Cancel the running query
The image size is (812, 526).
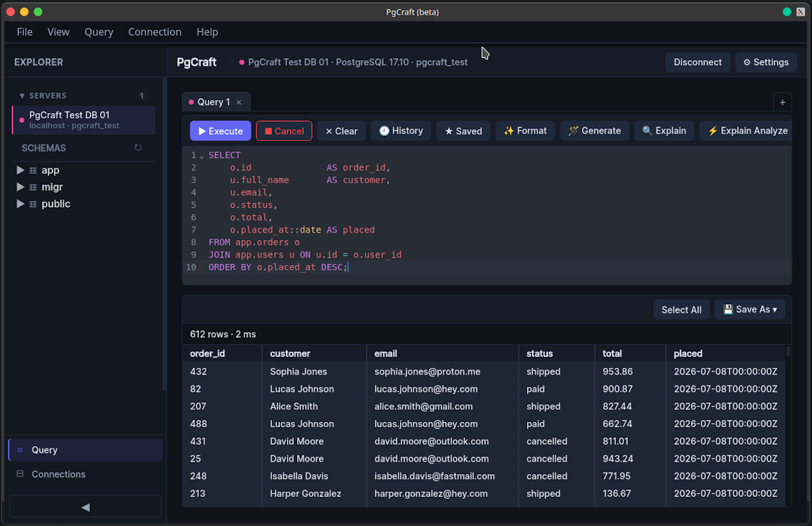coord(284,131)
